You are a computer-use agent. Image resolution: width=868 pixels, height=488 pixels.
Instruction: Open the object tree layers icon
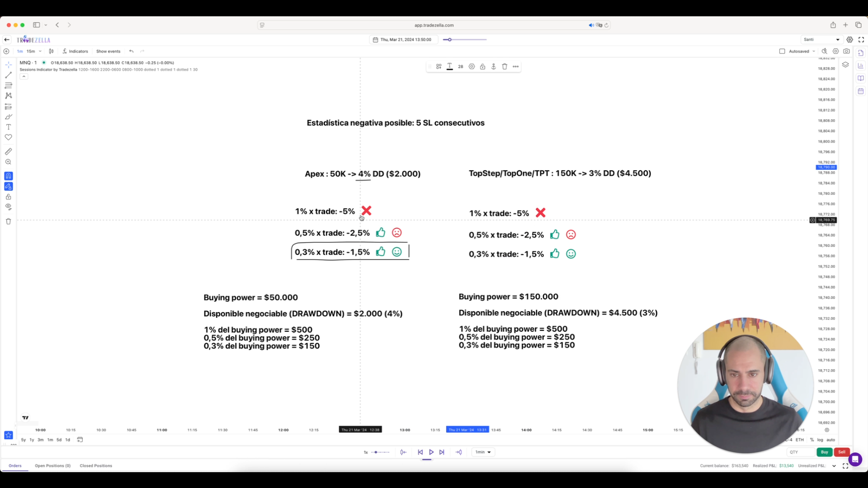tap(845, 65)
